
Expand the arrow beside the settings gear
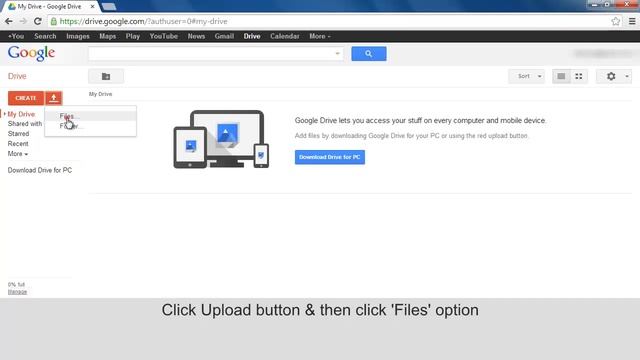[x=627, y=76]
